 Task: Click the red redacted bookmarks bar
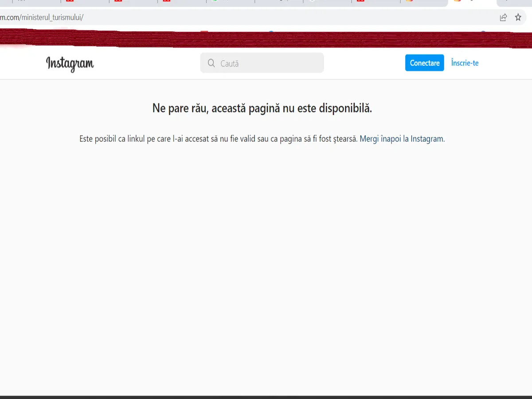tap(266, 39)
